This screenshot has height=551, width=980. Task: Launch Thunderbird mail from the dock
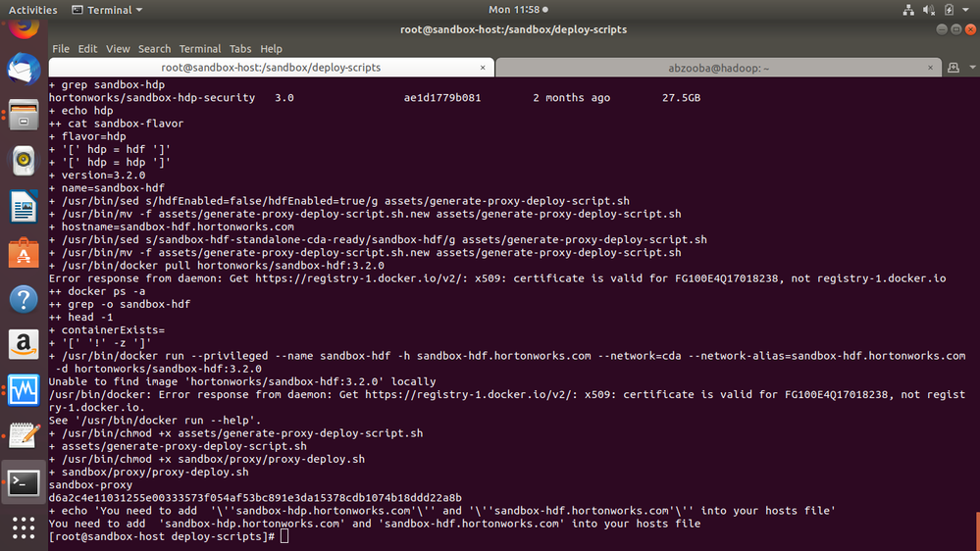(x=24, y=69)
